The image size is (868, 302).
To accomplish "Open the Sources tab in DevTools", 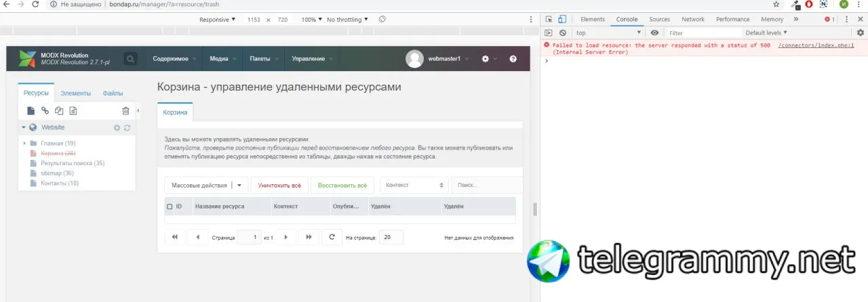I will (659, 20).
